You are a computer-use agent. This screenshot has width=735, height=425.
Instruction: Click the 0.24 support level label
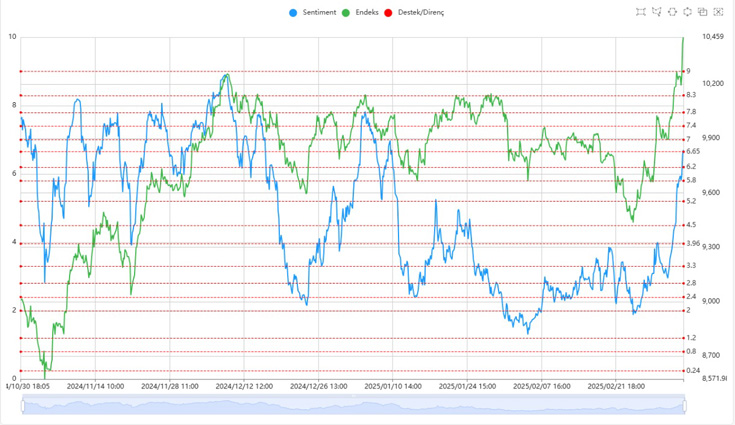(693, 371)
